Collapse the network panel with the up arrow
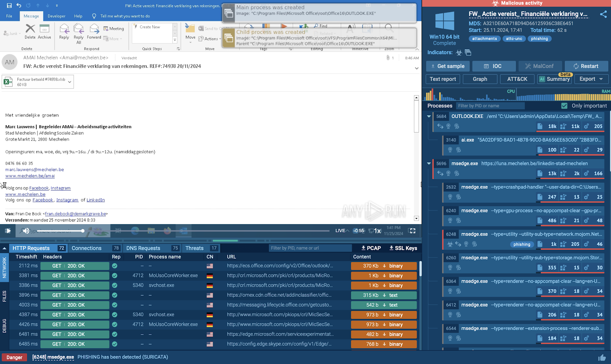Viewport: 611px width, 364px height. point(4,248)
